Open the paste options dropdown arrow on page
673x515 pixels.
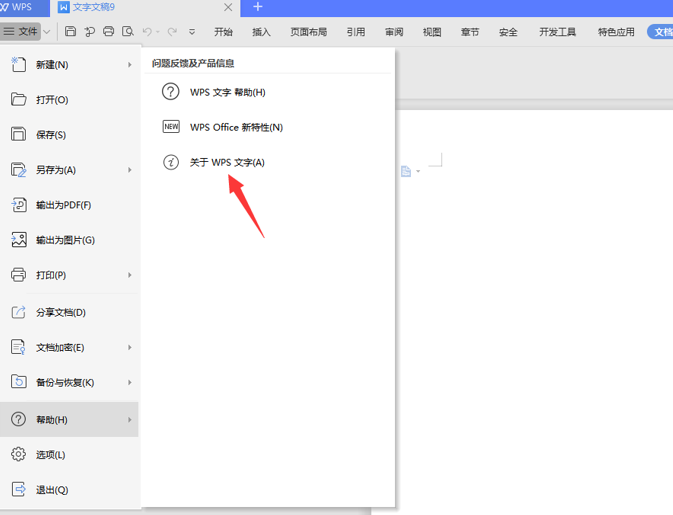tap(418, 172)
